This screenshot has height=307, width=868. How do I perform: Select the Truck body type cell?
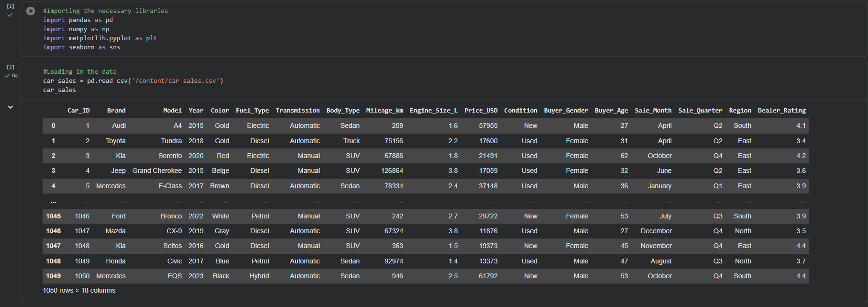pos(352,141)
